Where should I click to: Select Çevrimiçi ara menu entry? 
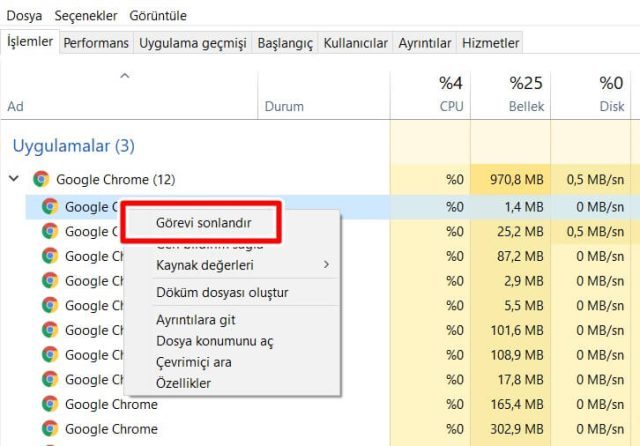(x=193, y=362)
